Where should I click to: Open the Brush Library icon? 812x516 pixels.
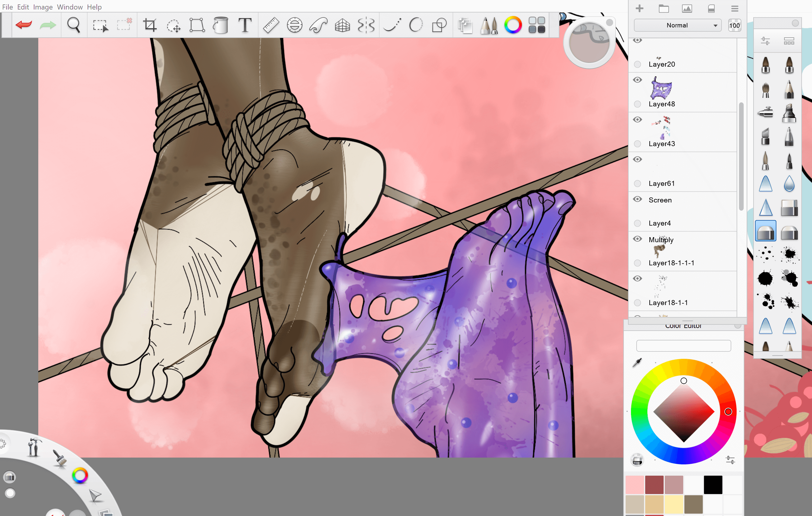coord(489,25)
